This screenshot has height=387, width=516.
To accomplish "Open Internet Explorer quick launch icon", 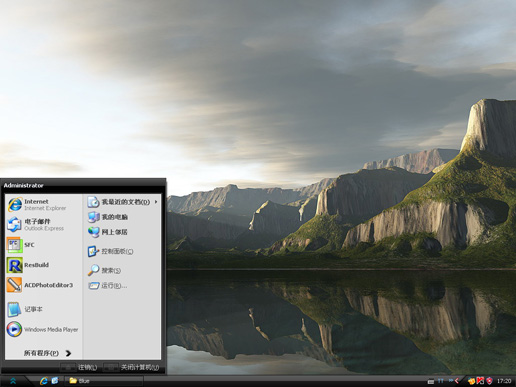I will click(x=43, y=381).
